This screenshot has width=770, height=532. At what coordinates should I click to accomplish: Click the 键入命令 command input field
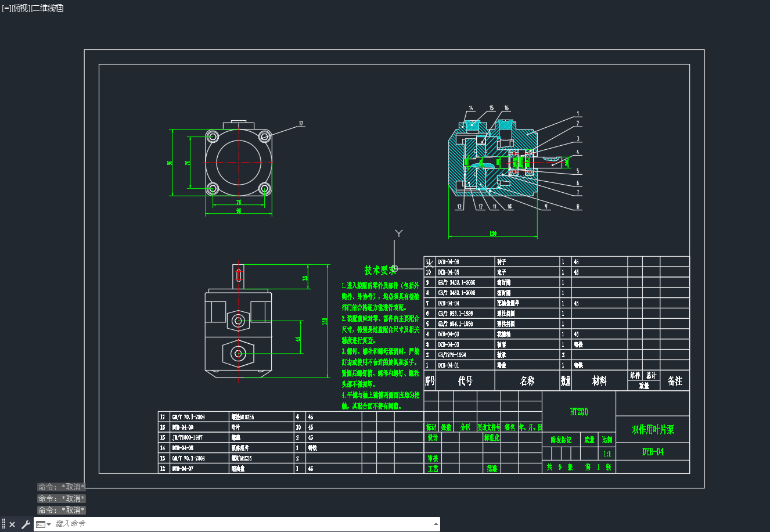pos(242,524)
